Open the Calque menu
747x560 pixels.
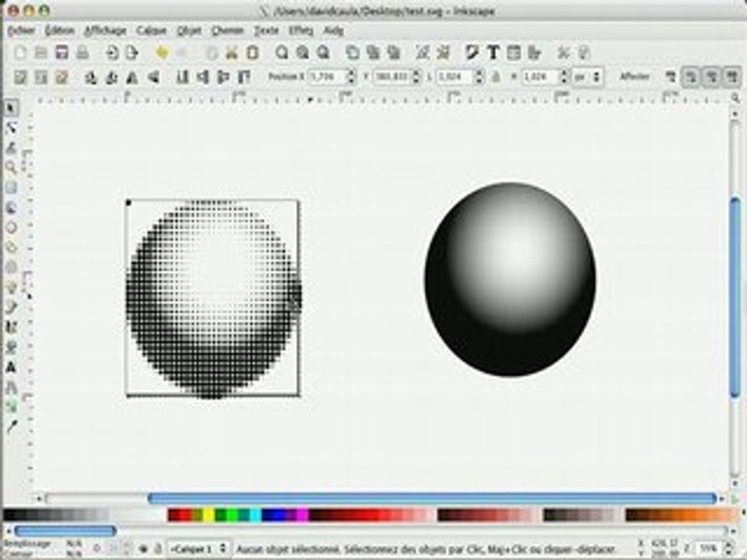point(151,31)
